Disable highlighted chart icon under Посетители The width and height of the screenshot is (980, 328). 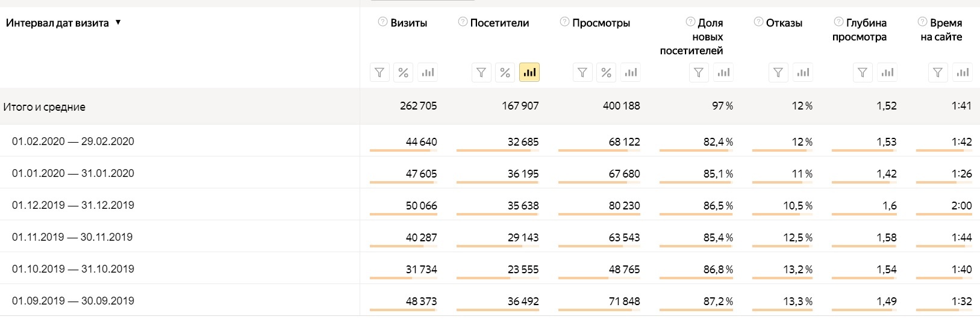(x=529, y=73)
